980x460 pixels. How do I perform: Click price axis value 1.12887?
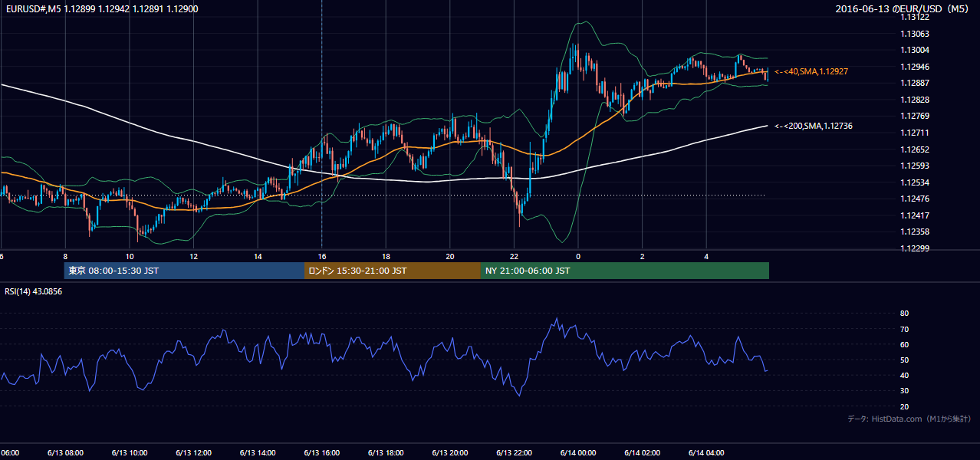[x=916, y=83]
